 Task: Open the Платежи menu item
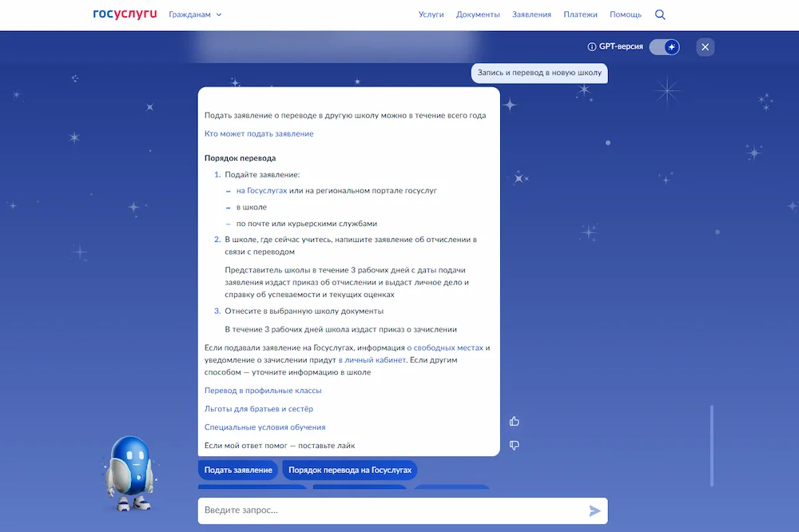click(x=580, y=14)
